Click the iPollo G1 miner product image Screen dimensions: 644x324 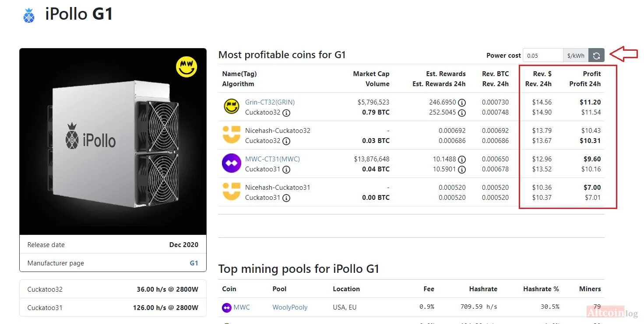point(113,141)
